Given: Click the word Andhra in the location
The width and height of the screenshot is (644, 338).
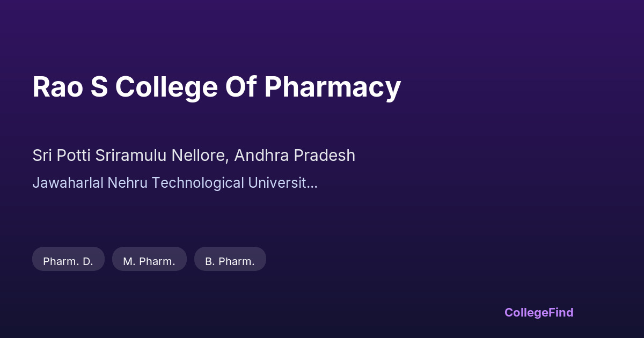Looking at the screenshot, I should [x=260, y=156].
